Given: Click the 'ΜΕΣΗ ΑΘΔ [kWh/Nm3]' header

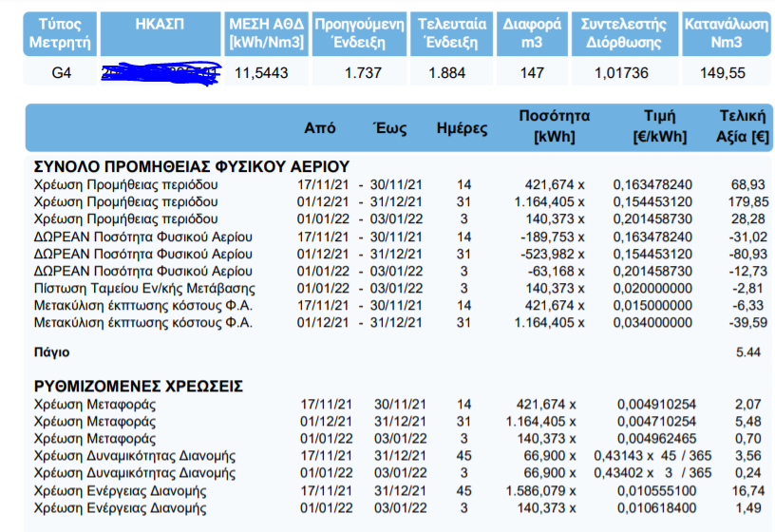Looking at the screenshot, I should pos(267,33).
